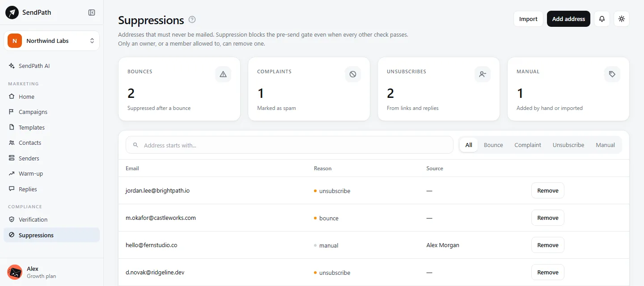
Task: Remove jordan.lee@brightpath.io from suppressions
Action: 548,190
